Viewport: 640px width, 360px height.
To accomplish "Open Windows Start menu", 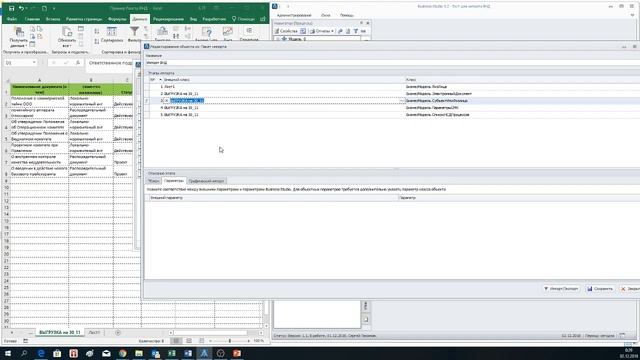I will (8, 353).
